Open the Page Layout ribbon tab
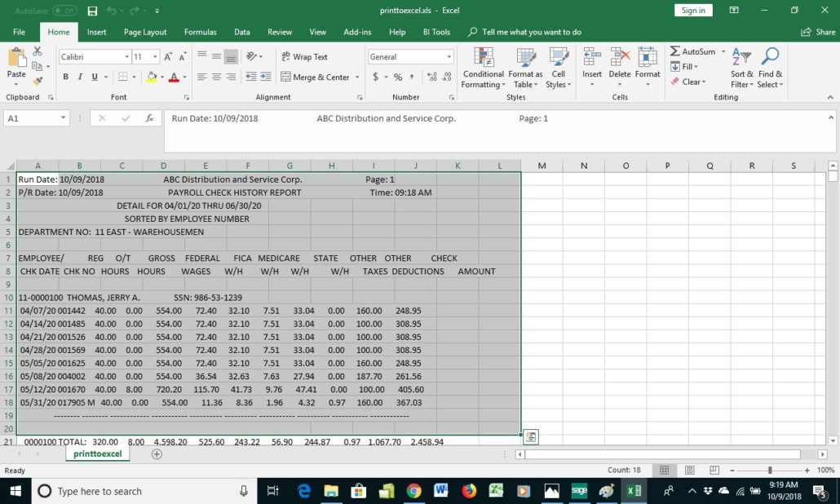The height and width of the screenshot is (504, 840). point(145,32)
